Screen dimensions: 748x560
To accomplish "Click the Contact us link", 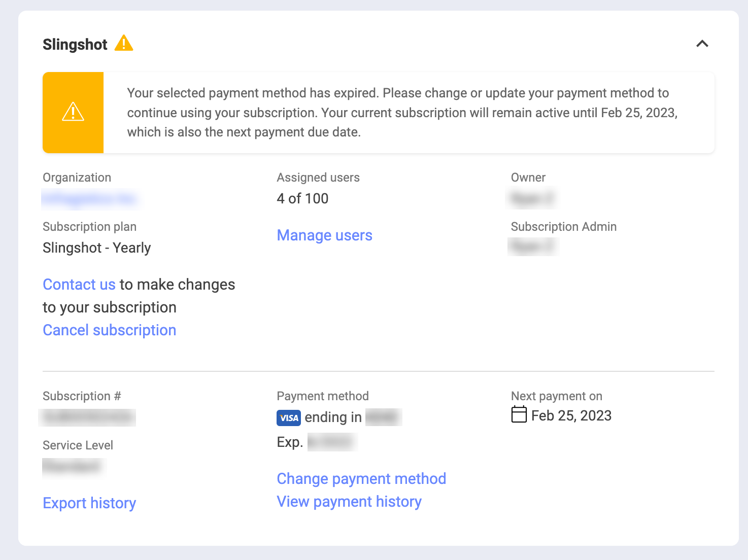I will 79,285.
